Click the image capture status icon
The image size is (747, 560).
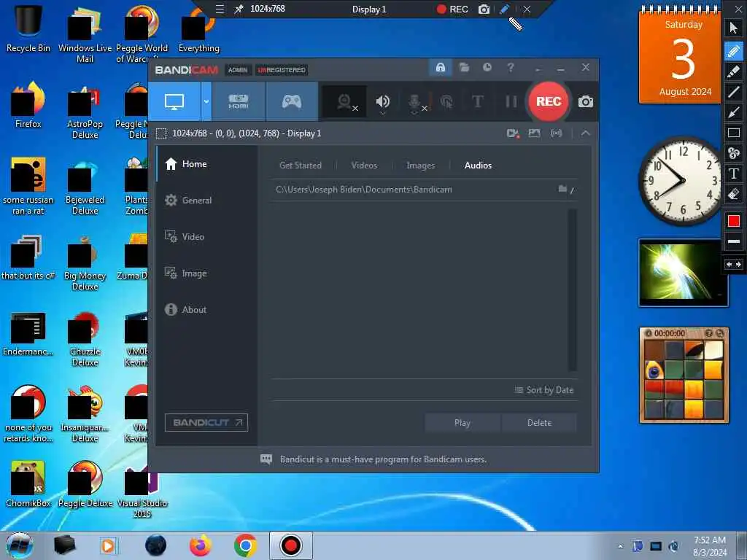coord(534,133)
